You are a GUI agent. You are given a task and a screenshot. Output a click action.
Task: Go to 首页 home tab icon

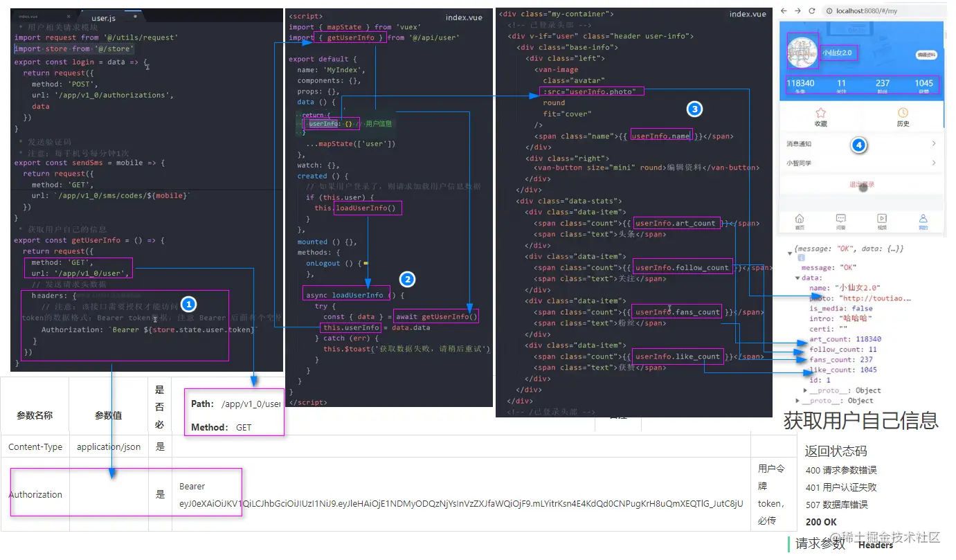800,218
